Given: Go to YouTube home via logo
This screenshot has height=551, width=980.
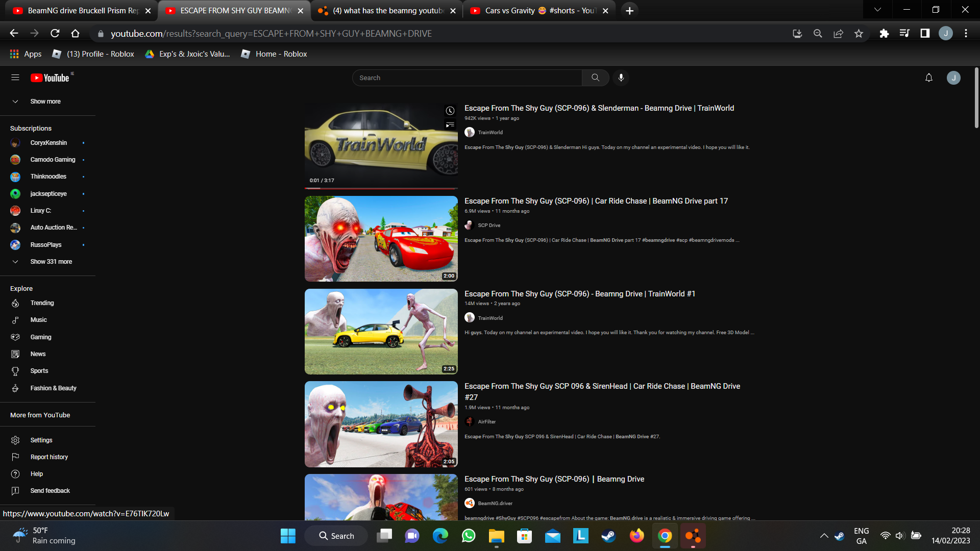Looking at the screenshot, I should coord(50,78).
